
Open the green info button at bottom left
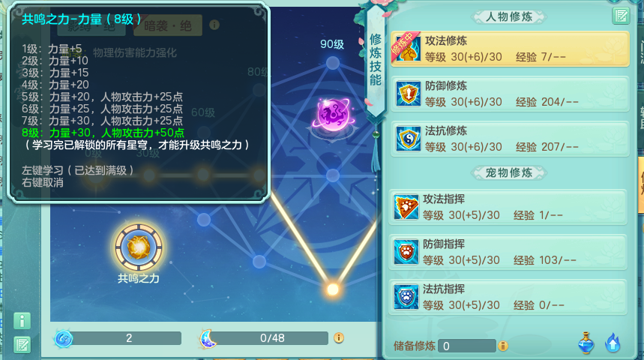pos(22,321)
